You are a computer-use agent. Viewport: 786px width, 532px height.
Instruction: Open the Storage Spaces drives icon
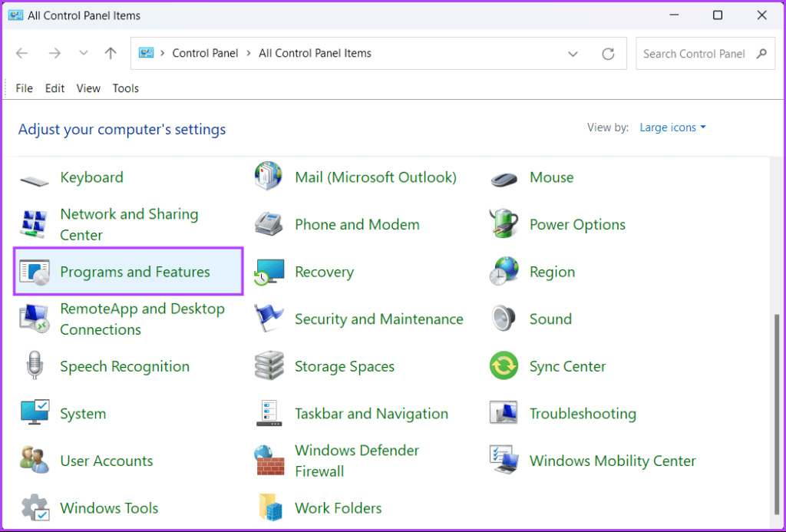point(269,366)
